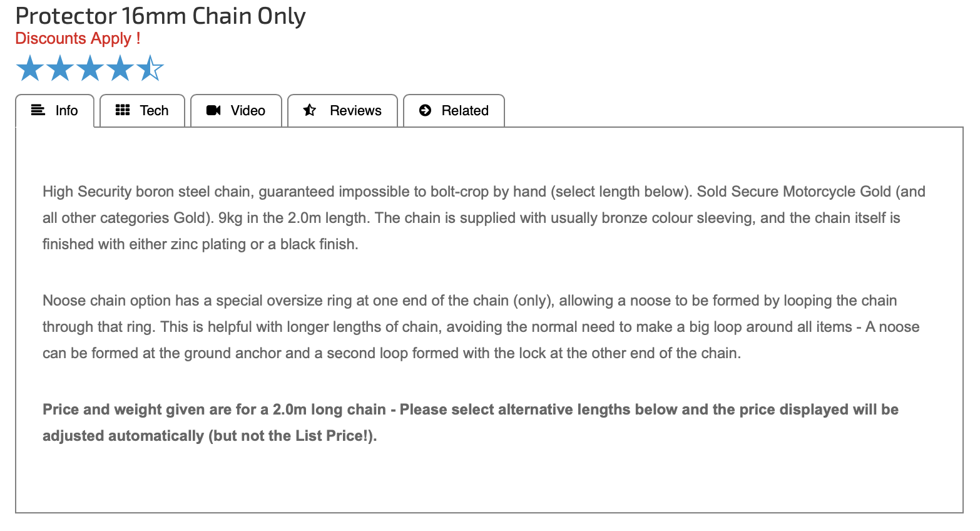980x531 pixels.
Task: Switch to the Info tab label
Action: click(66, 111)
